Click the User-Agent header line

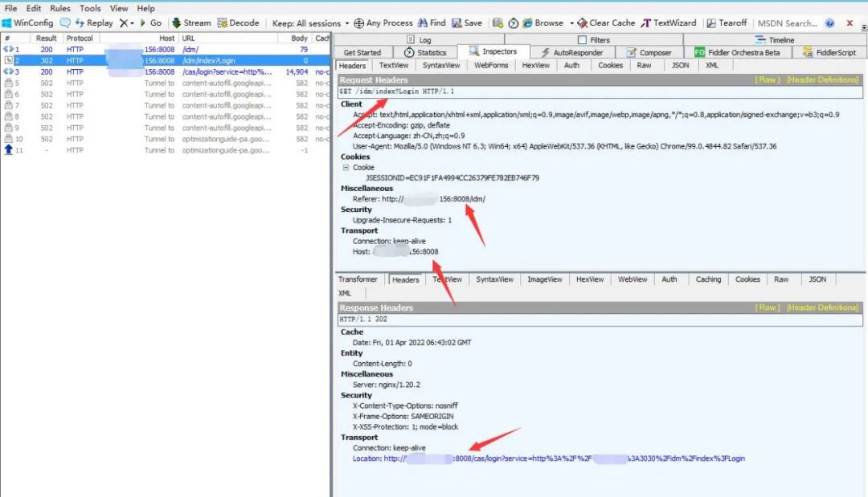pos(565,146)
